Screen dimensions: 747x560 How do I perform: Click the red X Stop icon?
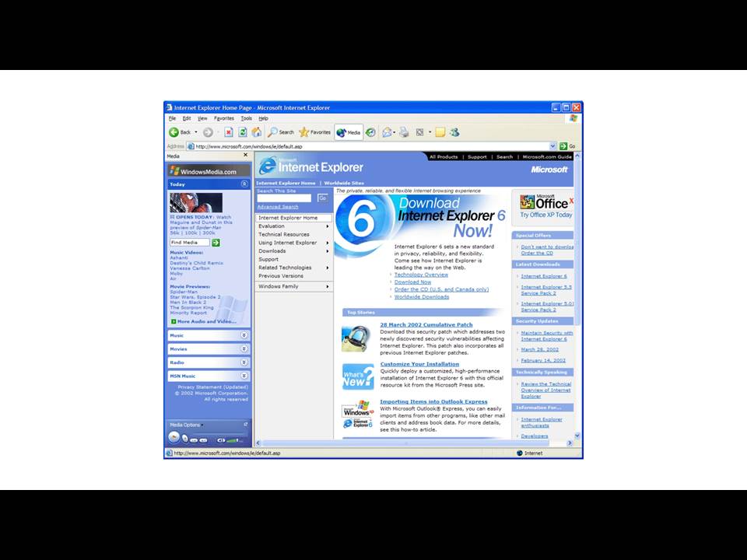pyautogui.click(x=229, y=132)
